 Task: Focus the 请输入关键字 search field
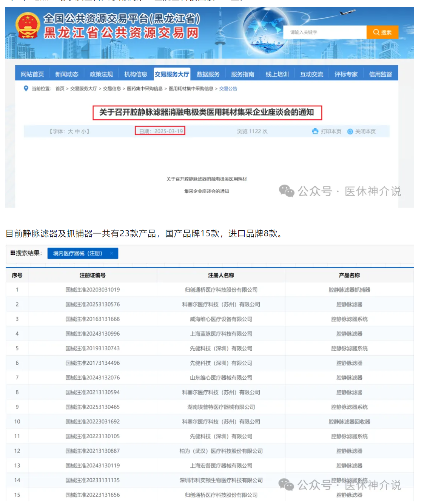tap(325, 32)
